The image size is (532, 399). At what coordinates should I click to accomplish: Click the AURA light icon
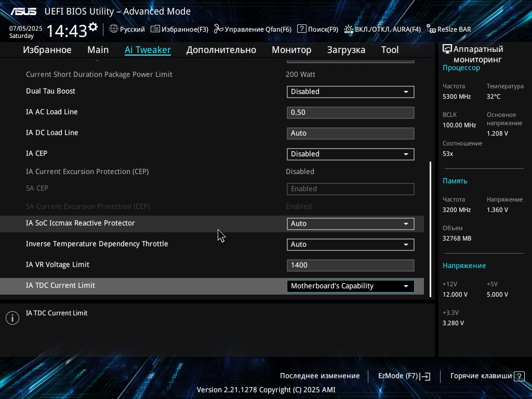[x=349, y=29]
